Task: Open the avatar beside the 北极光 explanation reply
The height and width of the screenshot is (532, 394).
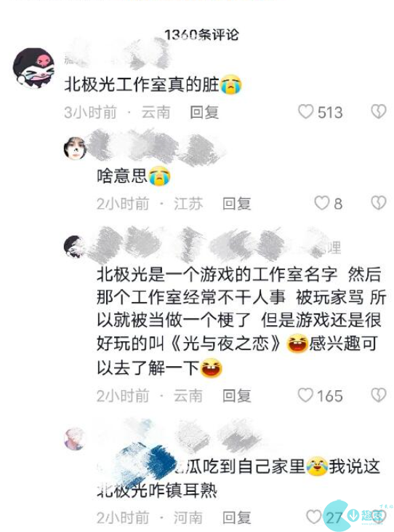Action: (x=74, y=247)
